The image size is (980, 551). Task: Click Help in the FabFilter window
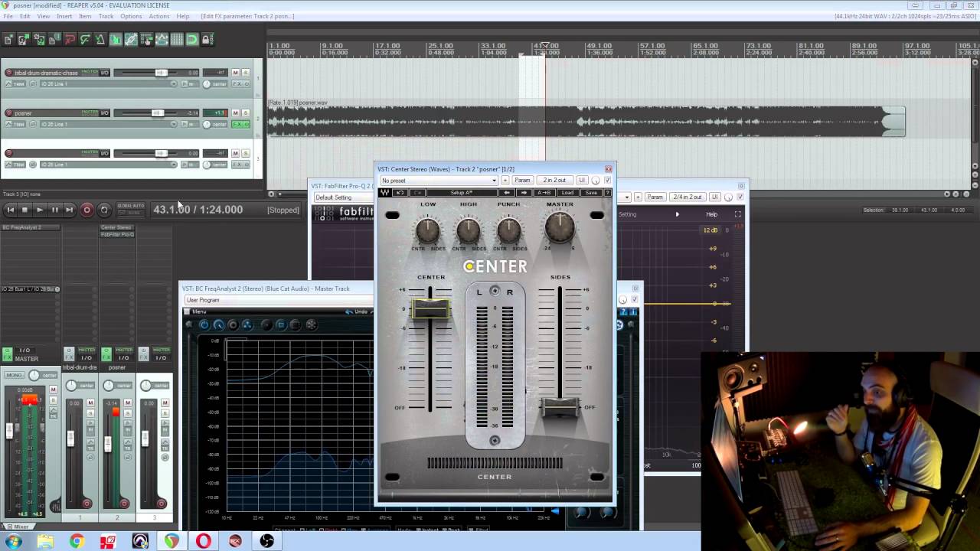pyautogui.click(x=711, y=214)
